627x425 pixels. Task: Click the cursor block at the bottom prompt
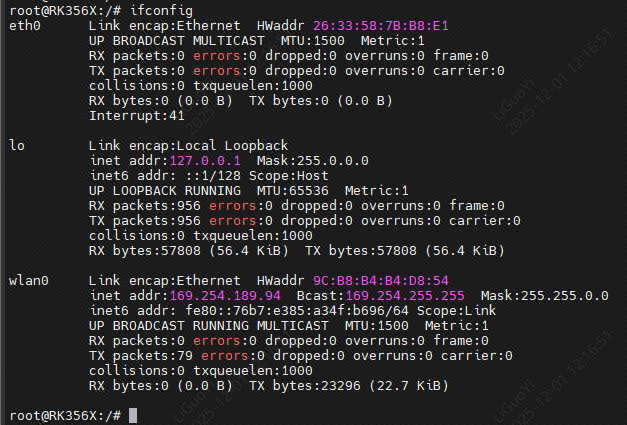(133, 415)
